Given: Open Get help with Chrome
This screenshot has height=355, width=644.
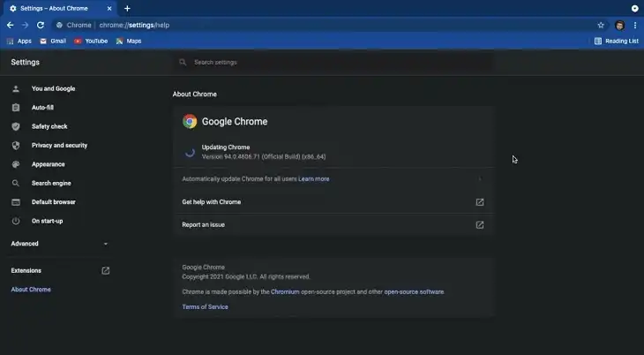Looking at the screenshot, I should pos(333,202).
